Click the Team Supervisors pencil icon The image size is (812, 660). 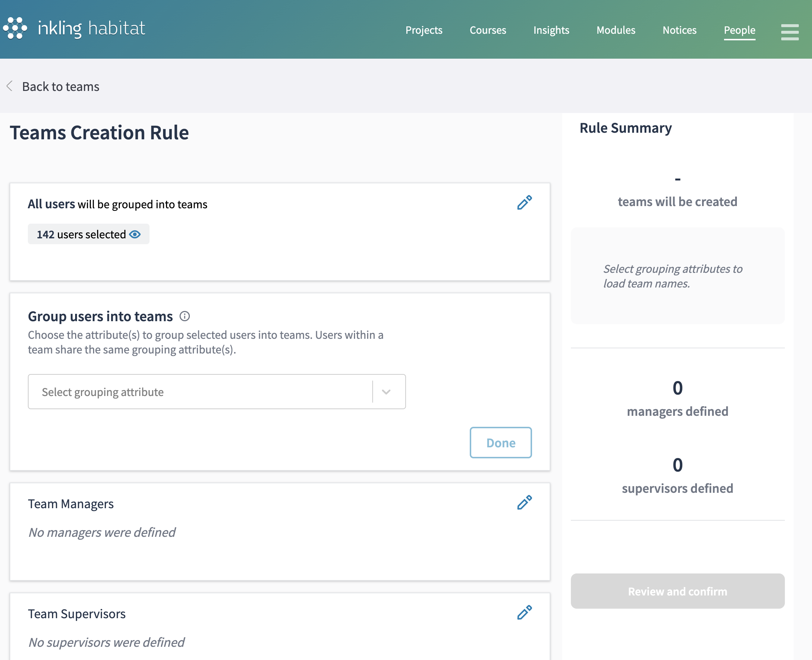click(524, 612)
